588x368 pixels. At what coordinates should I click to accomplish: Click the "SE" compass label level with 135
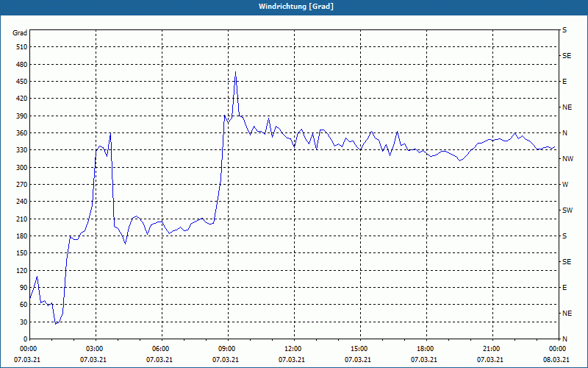(567, 262)
